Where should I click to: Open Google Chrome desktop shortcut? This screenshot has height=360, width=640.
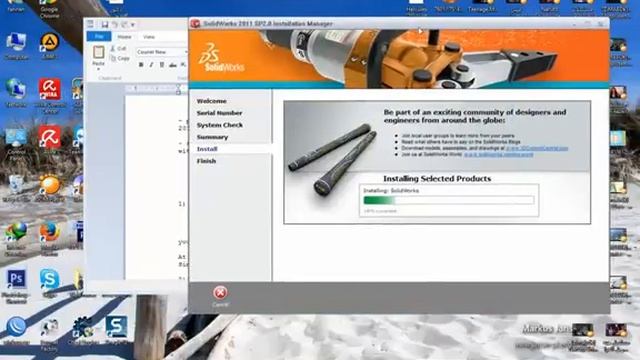pyautogui.click(x=49, y=9)
